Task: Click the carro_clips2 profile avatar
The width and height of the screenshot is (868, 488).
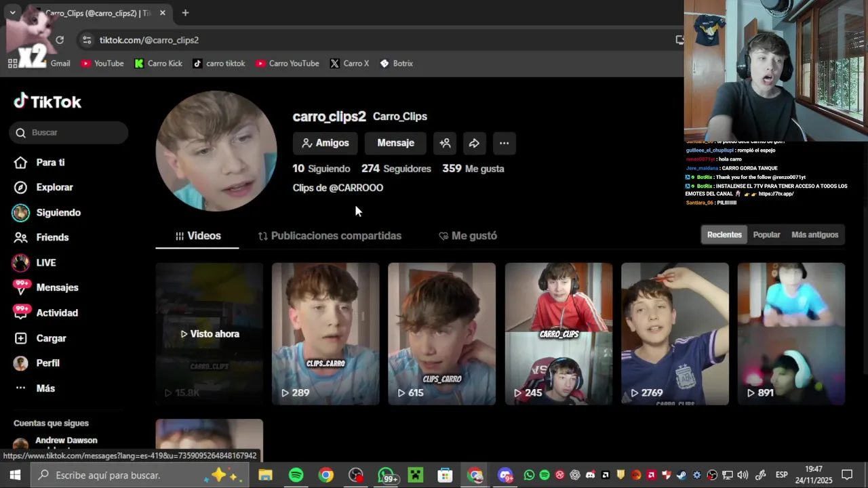Action: pyautogui.click(x=216, y=151)
